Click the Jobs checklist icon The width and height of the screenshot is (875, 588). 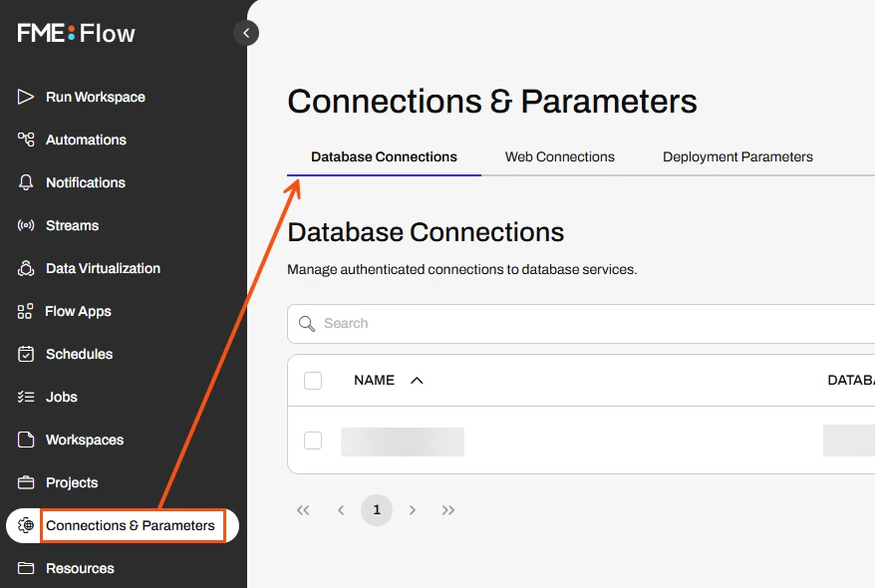[26, 397]
